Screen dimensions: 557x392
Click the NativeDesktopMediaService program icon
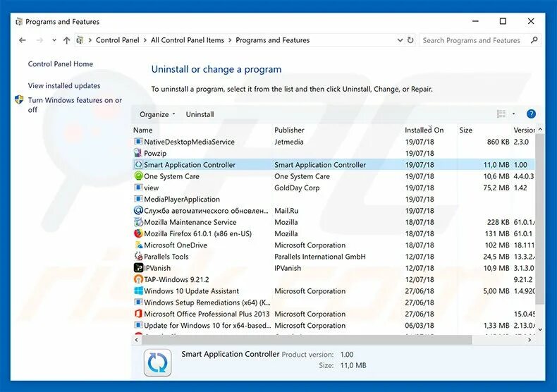(x=138, y=141)
